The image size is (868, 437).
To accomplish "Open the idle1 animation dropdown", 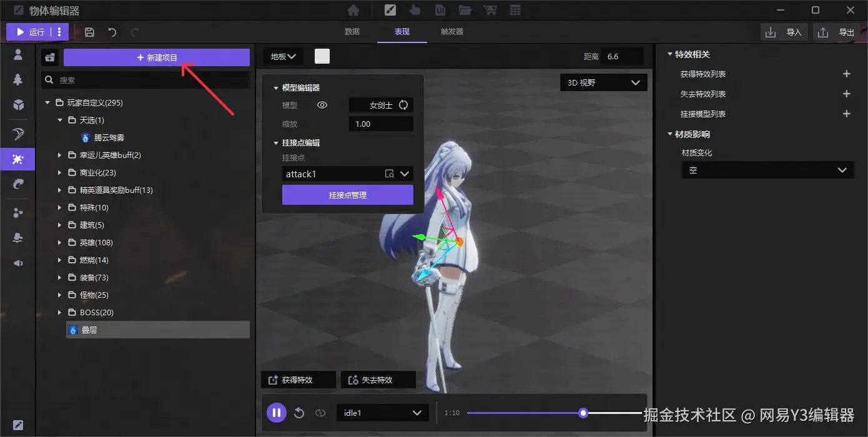I will (383, 413).
